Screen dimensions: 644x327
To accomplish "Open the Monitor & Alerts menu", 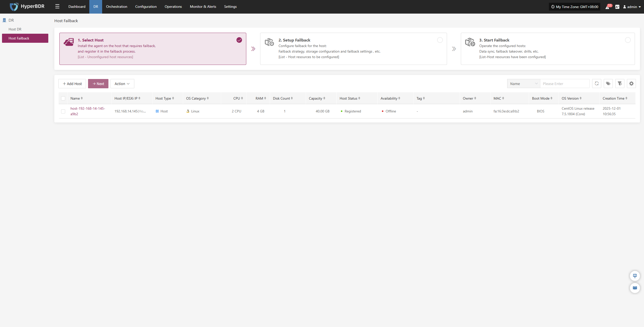I will point(203,7).
